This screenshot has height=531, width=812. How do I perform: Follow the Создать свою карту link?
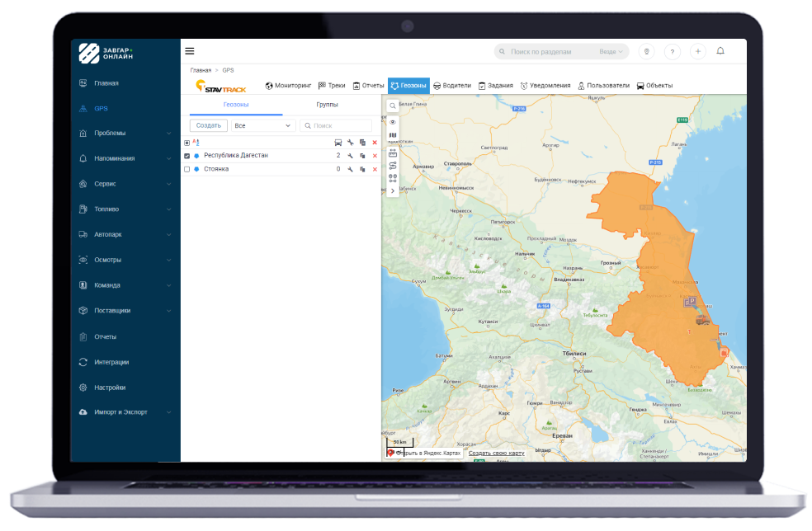tap(498, 453)
